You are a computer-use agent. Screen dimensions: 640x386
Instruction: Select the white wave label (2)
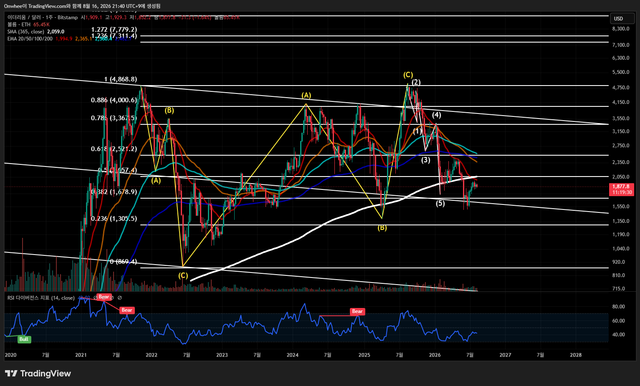tap(416, 82)
